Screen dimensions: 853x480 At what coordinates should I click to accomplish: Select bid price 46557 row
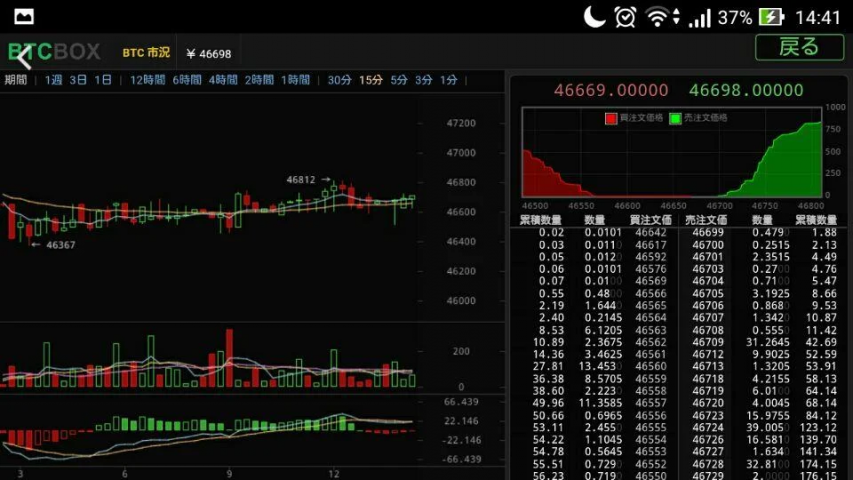click(x=651, y=403)
